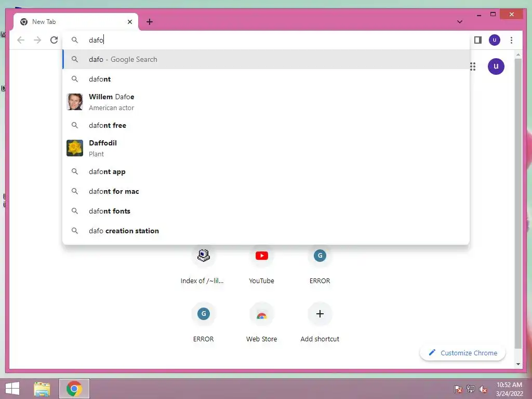Click the muted volume tray icon
The height and width of the screenshot is (399, 532).
click(483, 389)
